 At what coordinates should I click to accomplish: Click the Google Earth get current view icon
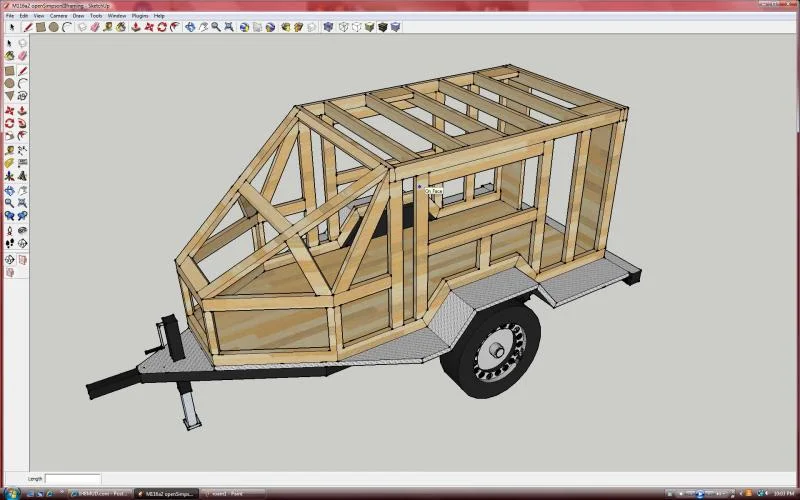(x=244, y=27)
